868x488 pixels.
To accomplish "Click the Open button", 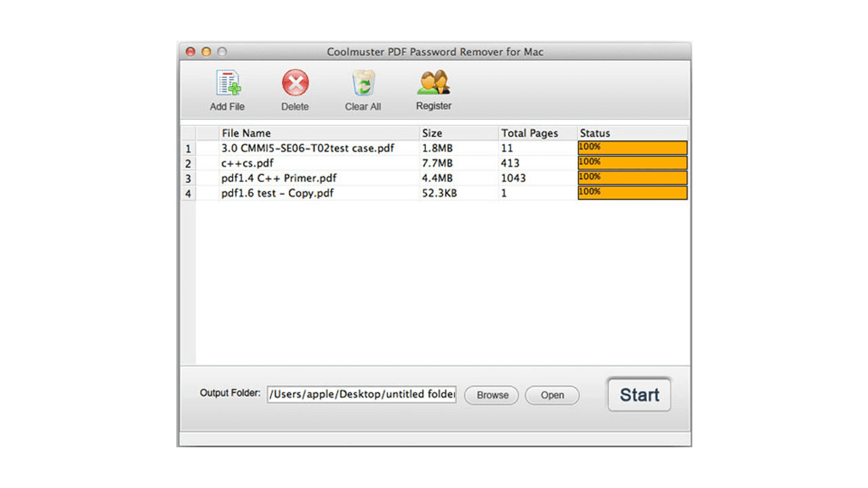I will tap(552, 395).
